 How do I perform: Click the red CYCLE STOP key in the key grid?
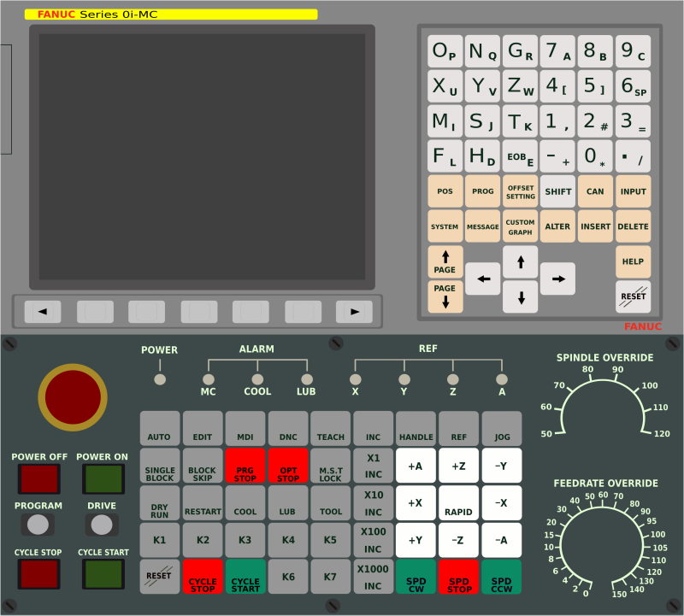tap(203, 577)
